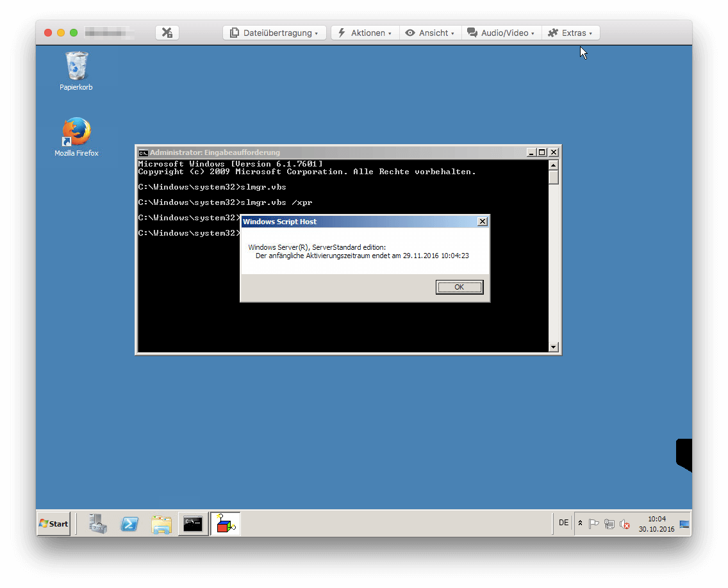Click the muted volume tray icon

[x=625, y=524]
